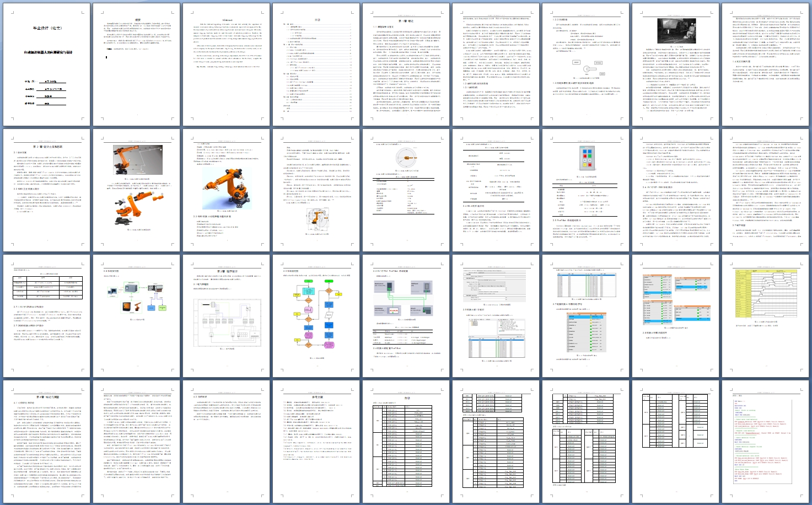Select the page with the black-and-white photo
Screen dimensions: 812x505
pyautogui.click(x=676, y=65)
